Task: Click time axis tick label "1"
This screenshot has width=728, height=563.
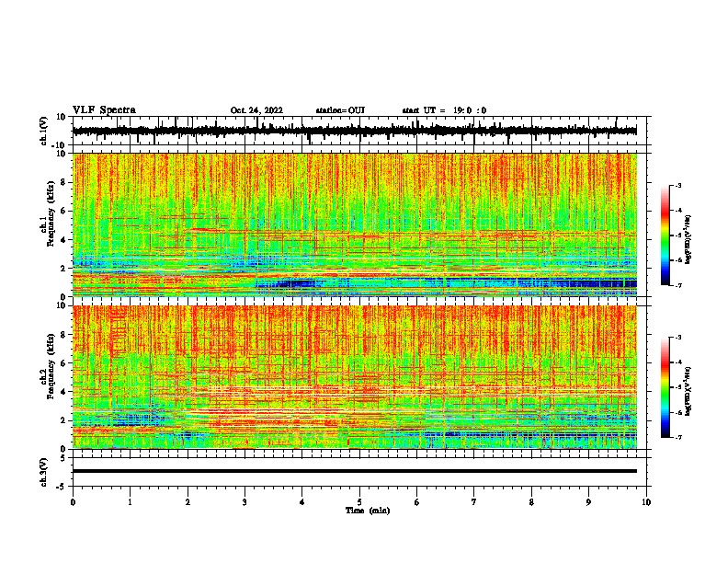Action: pyautogui.click(x=130, y=502)
